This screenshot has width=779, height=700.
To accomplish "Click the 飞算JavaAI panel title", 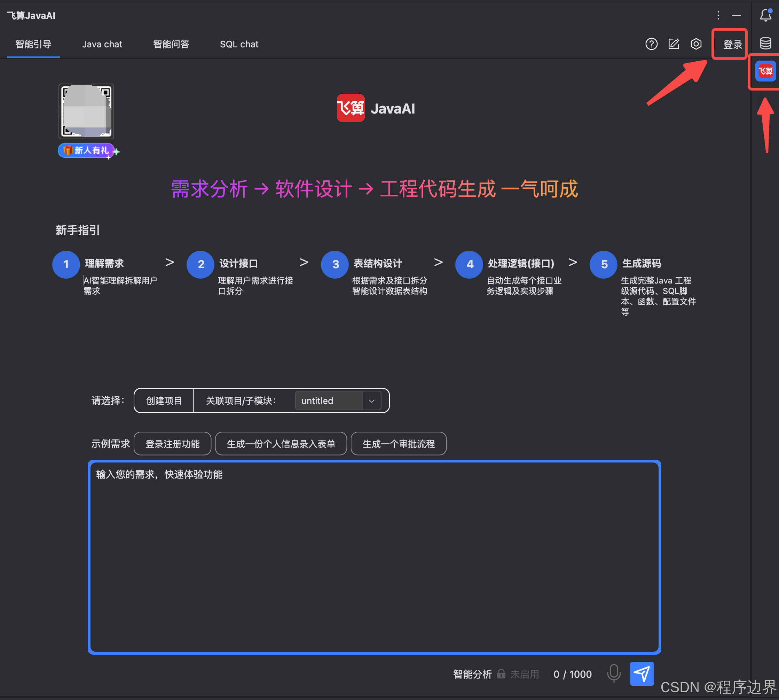I will [x=31, y=15].
